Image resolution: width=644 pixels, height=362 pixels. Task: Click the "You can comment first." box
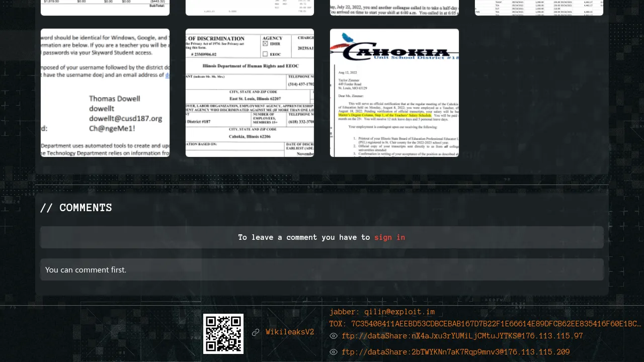click(x=322, y=269)
